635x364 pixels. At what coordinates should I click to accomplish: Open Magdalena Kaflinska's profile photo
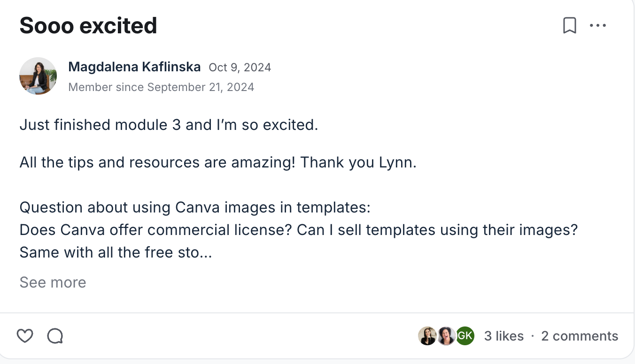[x=38, y=76]
